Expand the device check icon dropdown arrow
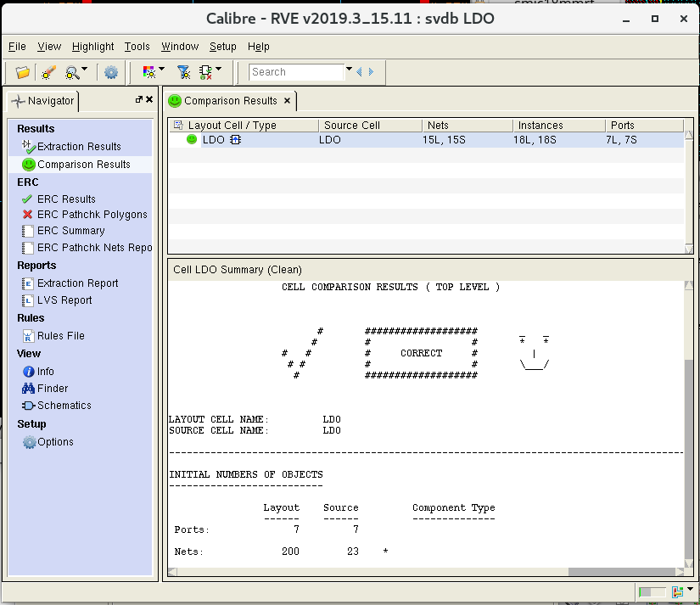 pyautogui.click(x=218, y=69)
